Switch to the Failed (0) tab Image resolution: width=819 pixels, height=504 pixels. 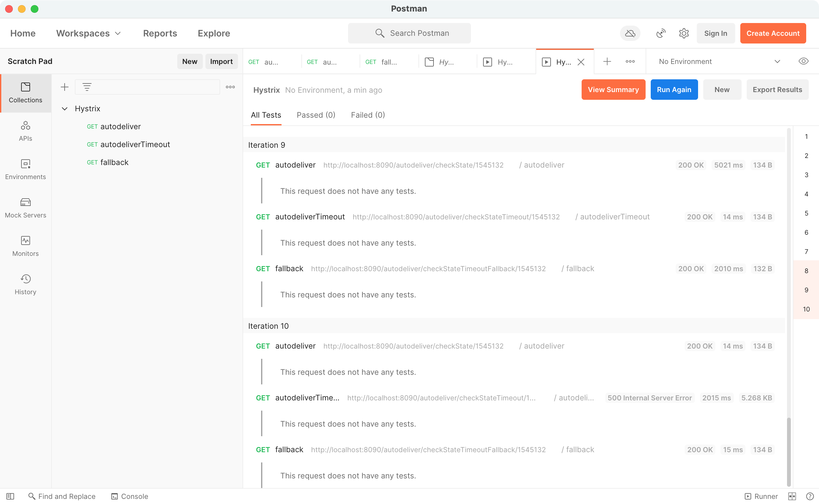368,115
